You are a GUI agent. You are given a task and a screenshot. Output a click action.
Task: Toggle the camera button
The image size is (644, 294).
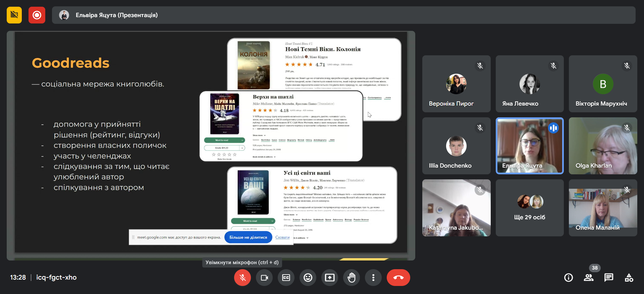pyautogui.click(x=264, y=278)
